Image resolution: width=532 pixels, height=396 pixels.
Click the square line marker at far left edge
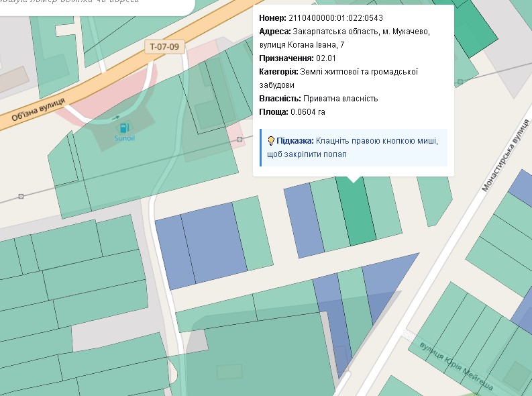point(21,196)
